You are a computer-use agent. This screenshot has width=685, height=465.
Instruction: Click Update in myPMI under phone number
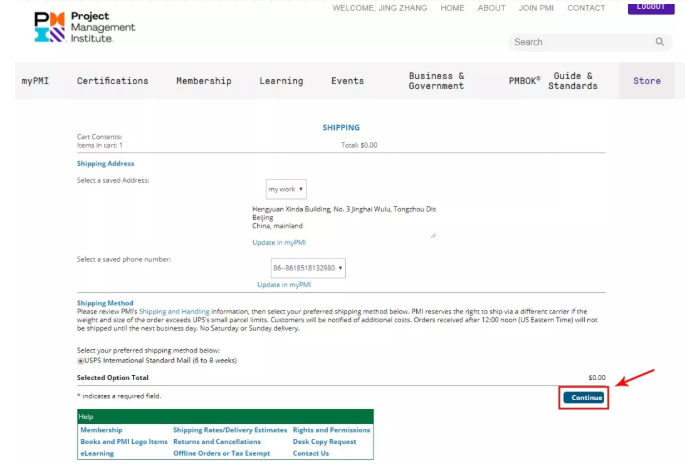283,284
